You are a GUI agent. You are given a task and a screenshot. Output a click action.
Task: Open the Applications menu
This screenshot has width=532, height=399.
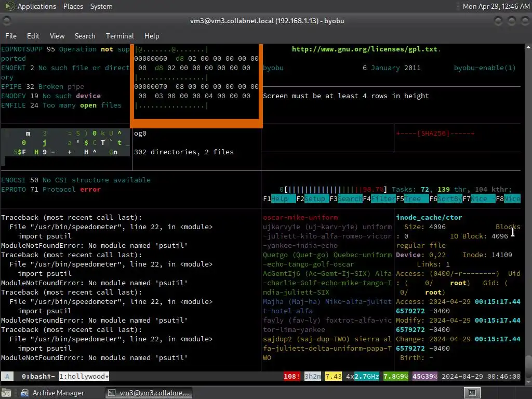[37, 6]
